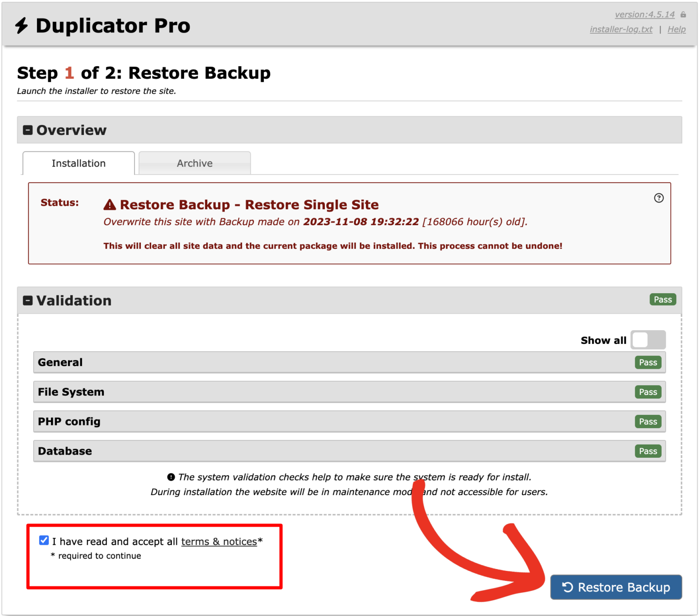Toggle the Show all switch
700x616 pixels.
tap(648, 340)
